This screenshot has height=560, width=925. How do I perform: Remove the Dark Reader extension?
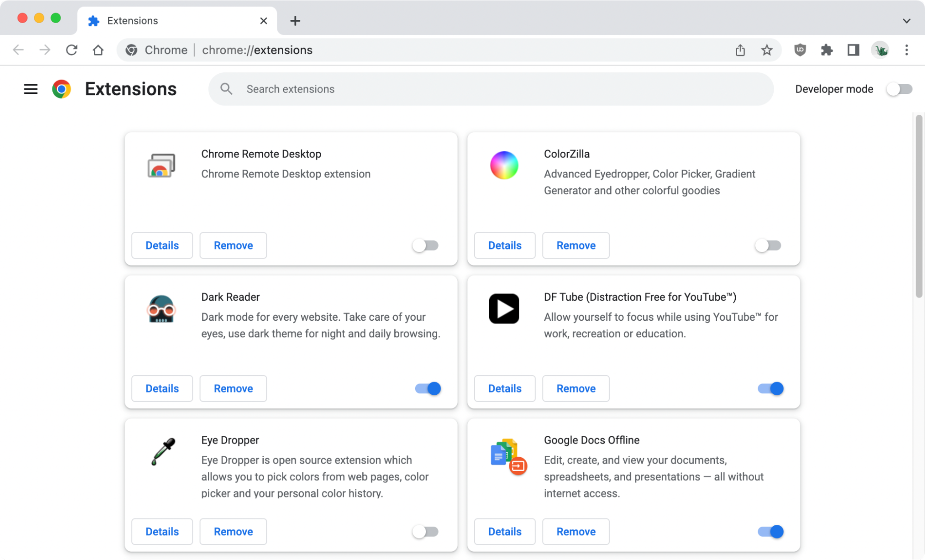click(x=233, y=388)
